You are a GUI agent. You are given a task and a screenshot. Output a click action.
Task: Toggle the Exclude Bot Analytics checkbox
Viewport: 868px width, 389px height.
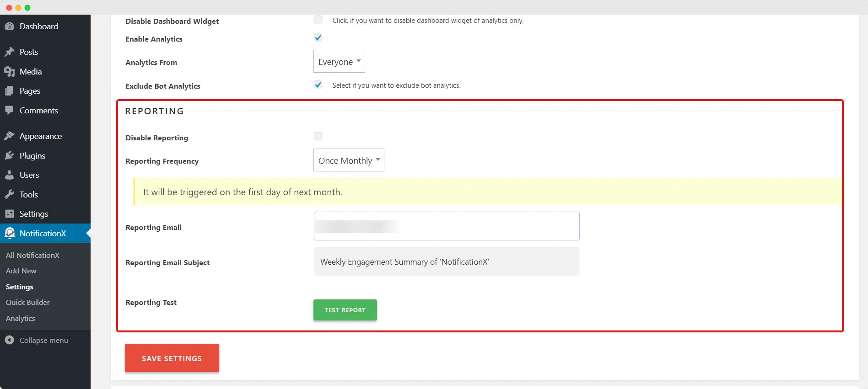pyautogui.click(x=318, y=85)
